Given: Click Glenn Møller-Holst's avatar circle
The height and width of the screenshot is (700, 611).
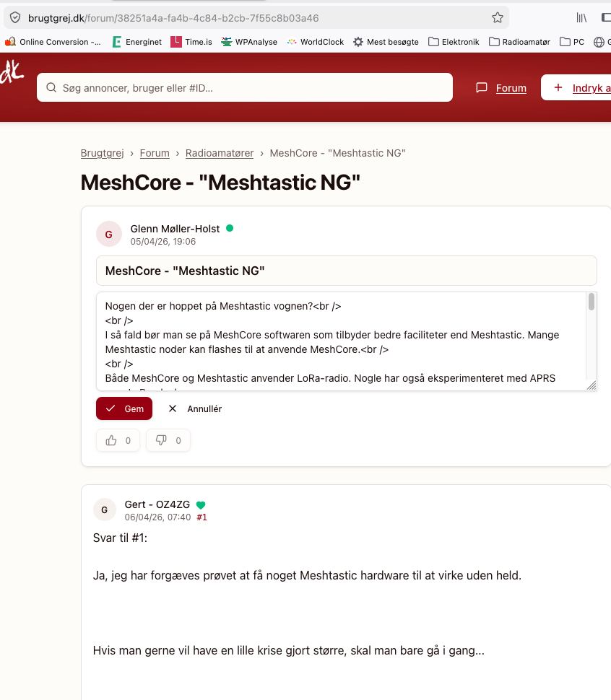Looking at the screenshot, I should pyautogui.click(x=109, y=234).
